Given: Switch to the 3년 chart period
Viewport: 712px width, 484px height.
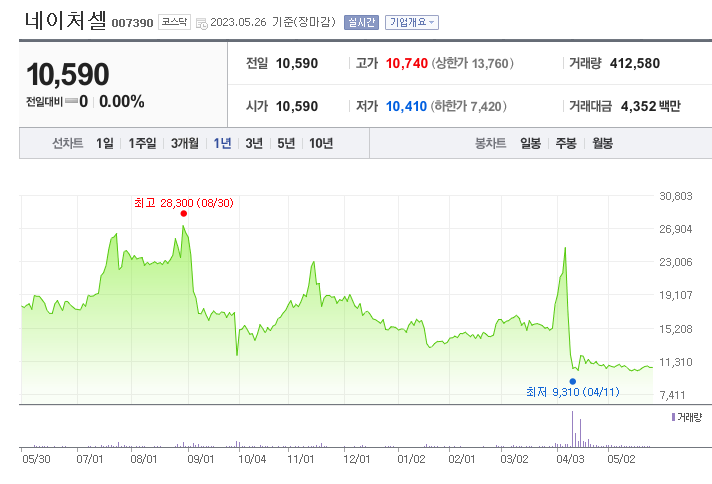Looking at the screenshot, I should click(254, 143).
